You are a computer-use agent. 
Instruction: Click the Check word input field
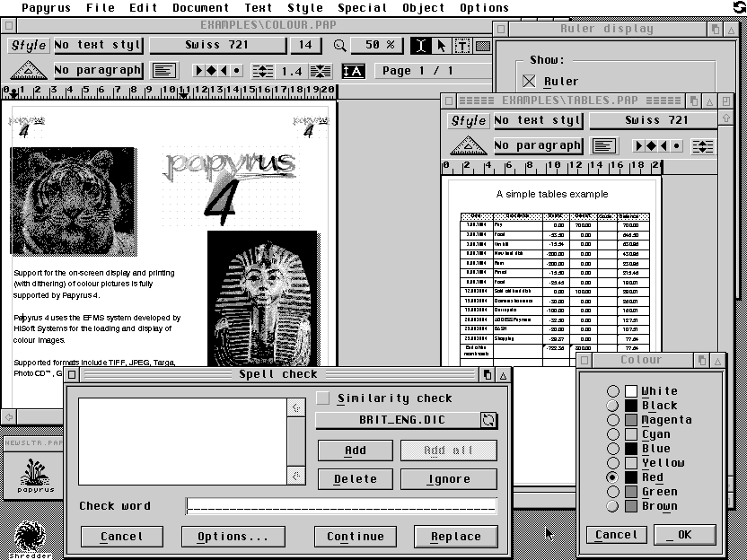341,506
